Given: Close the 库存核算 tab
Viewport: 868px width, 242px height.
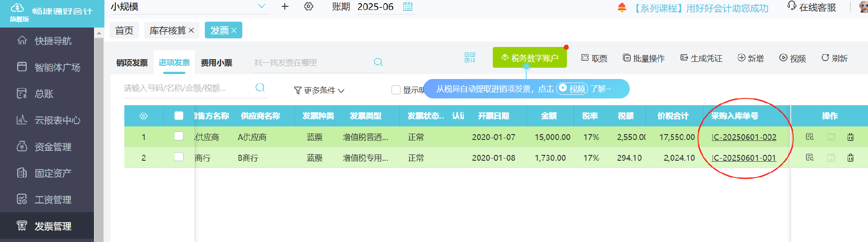Looking at the screenshot, I should tap(191, 30).
